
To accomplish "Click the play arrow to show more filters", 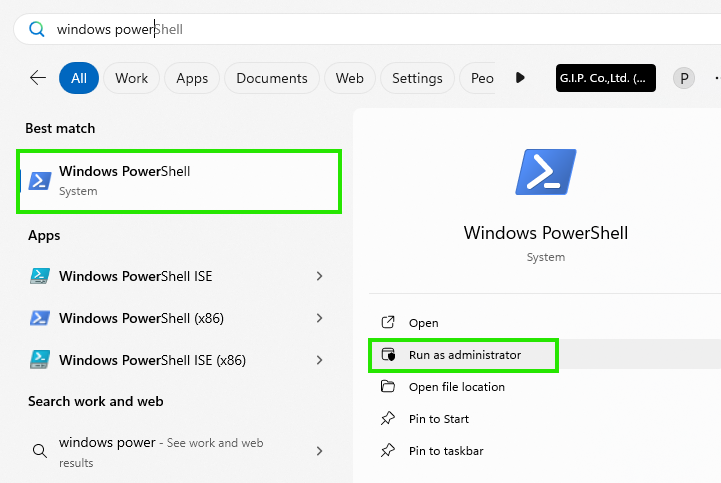I will point(520,78).
